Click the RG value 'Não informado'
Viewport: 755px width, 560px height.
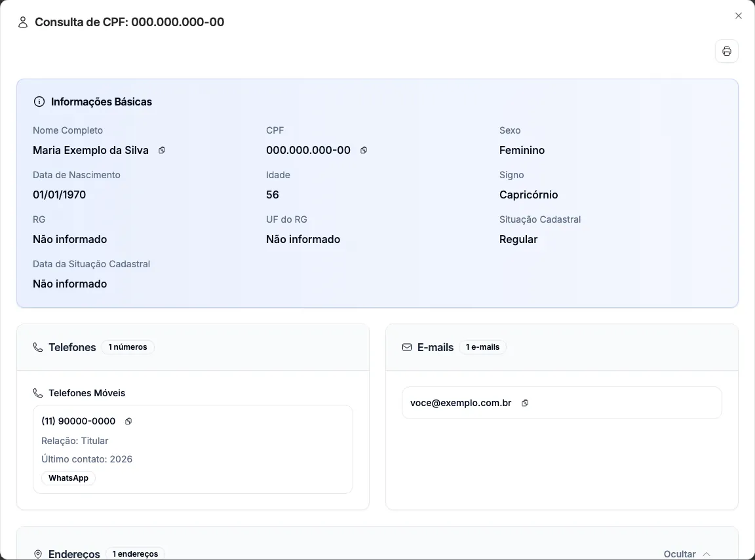coord(70,239)
